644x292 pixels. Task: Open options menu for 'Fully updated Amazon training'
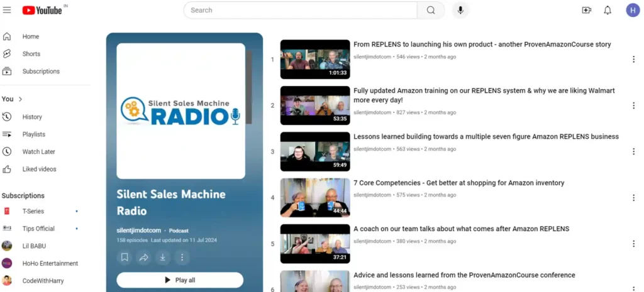point(634,105)
